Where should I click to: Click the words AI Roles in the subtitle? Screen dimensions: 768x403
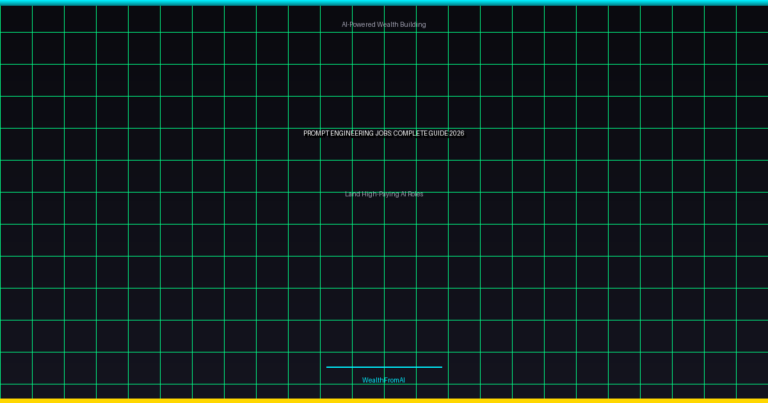pos(412,194)
